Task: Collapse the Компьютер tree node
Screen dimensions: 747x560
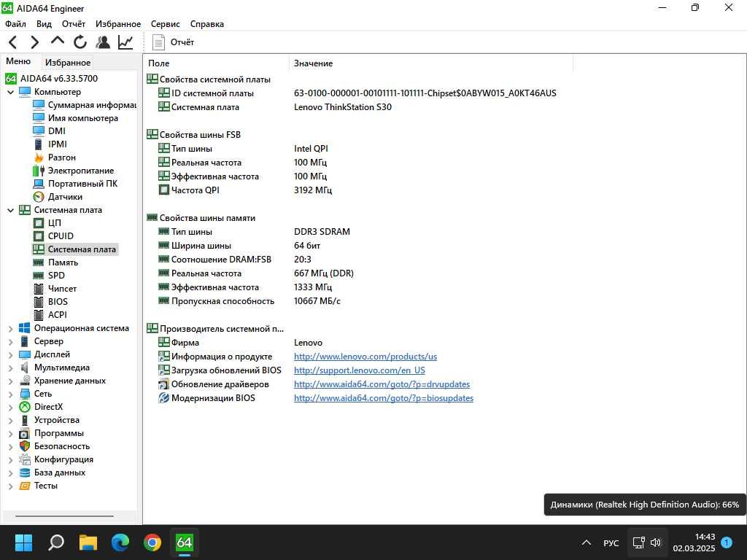Action: tap(10, 92)
